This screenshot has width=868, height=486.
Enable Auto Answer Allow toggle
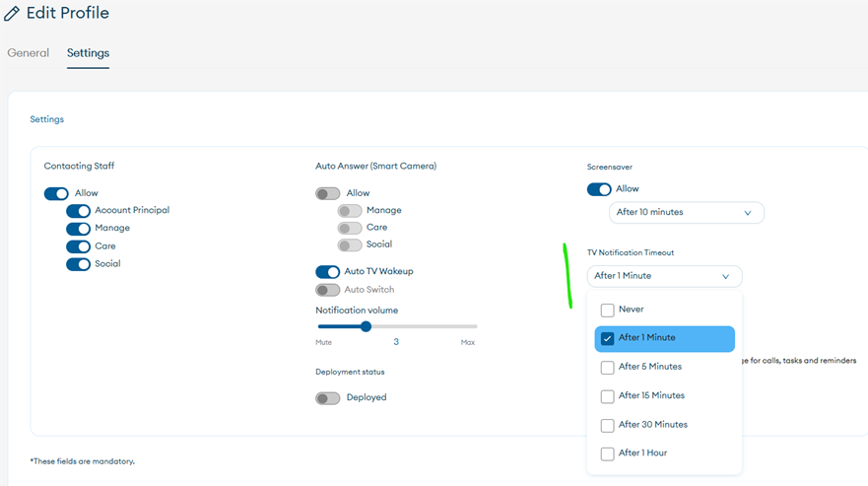(327, 193)
